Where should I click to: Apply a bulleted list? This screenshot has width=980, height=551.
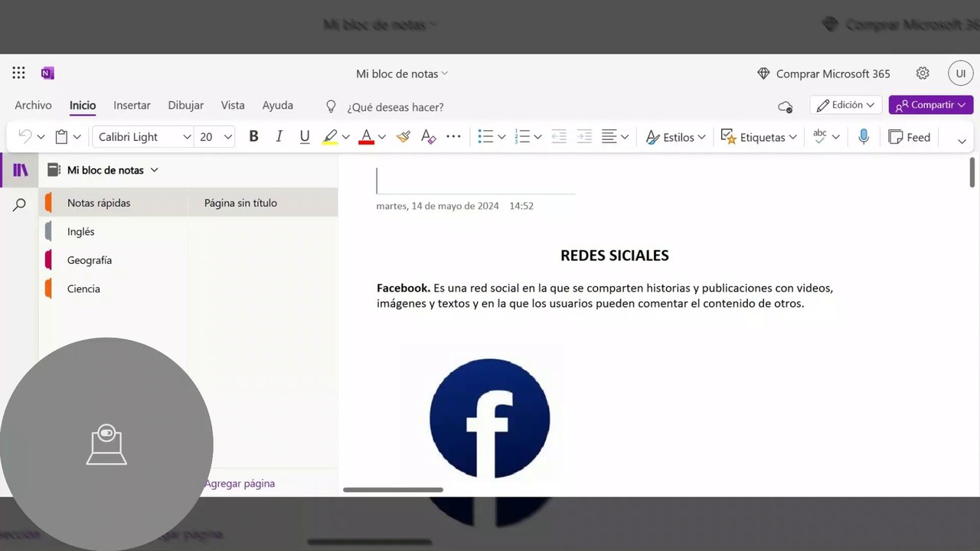pos(485,137)
